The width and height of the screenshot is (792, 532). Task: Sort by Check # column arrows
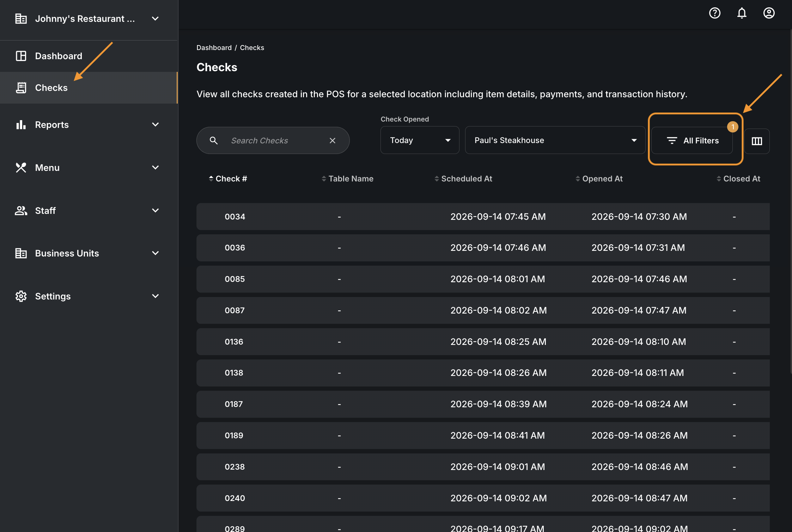(x=211, y=179)
